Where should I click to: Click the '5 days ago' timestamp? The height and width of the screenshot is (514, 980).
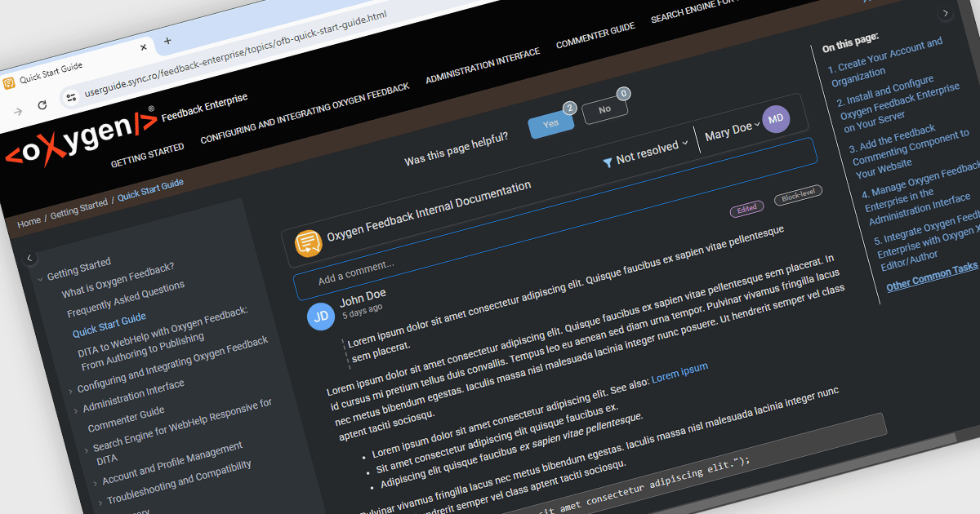click(x=362, y=310)
